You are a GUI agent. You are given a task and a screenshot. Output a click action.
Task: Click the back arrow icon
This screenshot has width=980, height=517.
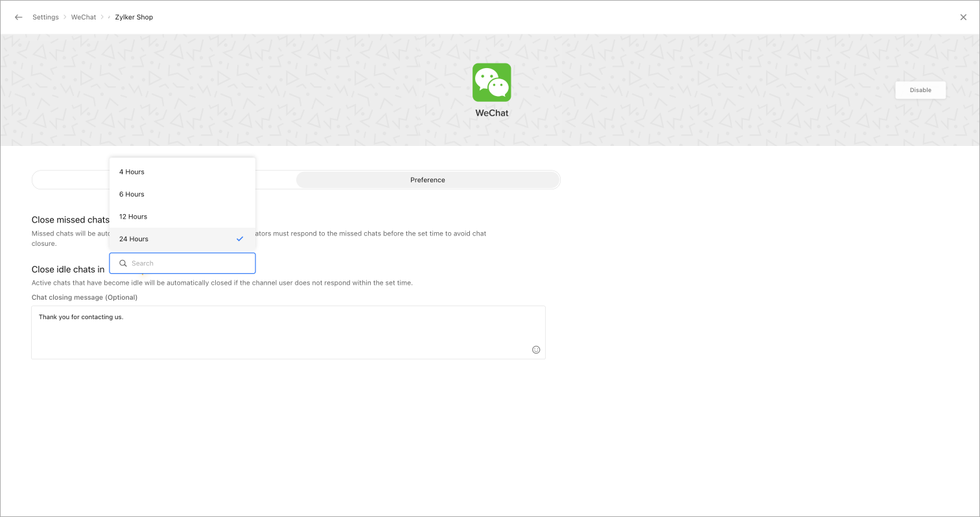click(x=18, y=18)
